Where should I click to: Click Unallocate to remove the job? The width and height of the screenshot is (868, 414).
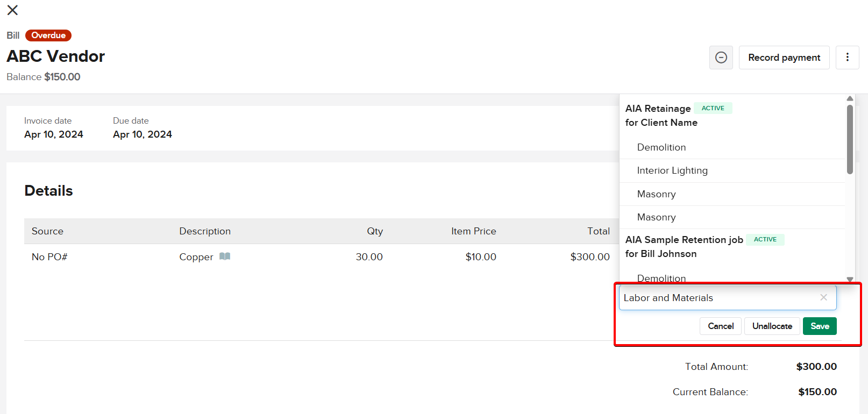(772, 326)
